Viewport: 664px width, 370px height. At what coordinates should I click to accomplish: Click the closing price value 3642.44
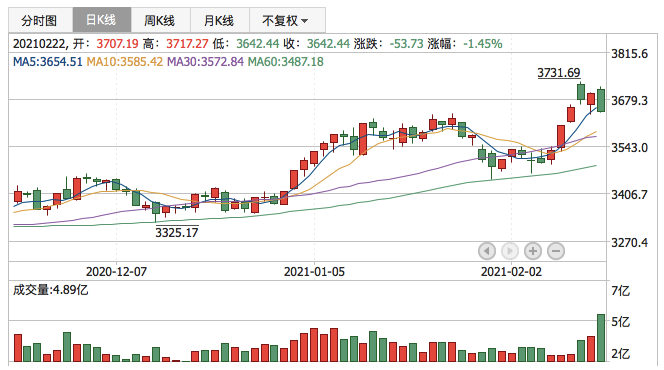coord(328,44)
